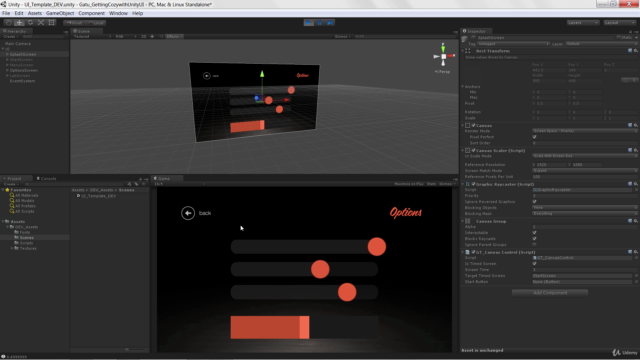
Task: Toggle scene lighting sun icon
Action: [x=152, y=36]
